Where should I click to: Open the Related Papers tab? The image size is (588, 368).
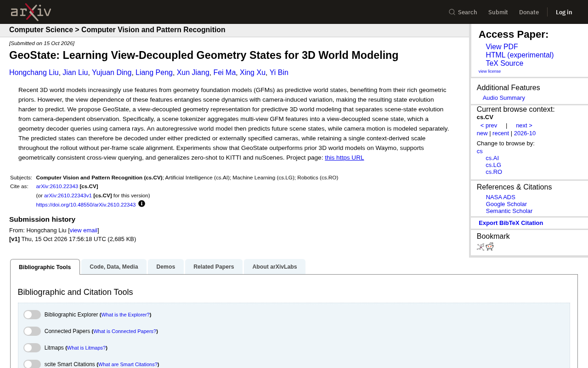click(214, 267)
